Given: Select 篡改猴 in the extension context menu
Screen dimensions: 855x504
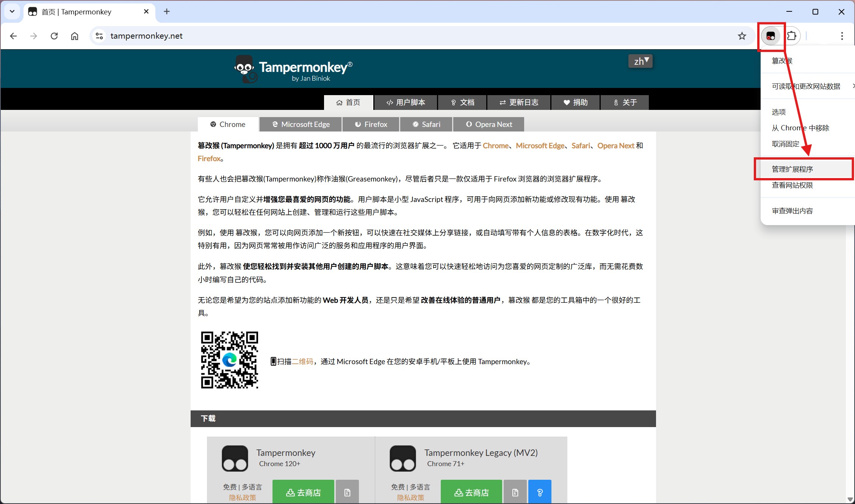Looking at the screenshot, I should 808,61.
